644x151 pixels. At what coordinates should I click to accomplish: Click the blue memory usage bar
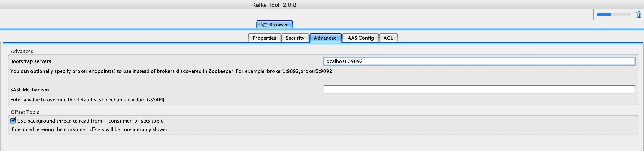[614, 14]
